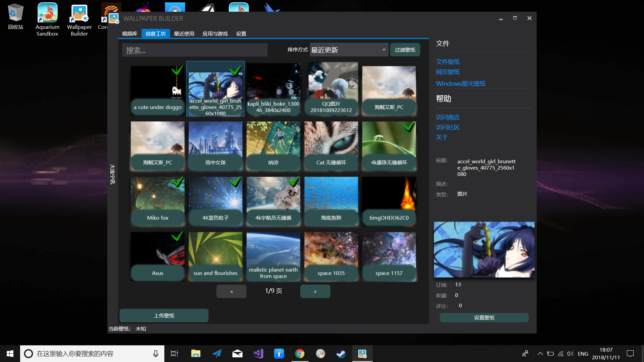Open the Windows聚光壁纸 link
644x362 pixels.
click(x=461, y=83)
